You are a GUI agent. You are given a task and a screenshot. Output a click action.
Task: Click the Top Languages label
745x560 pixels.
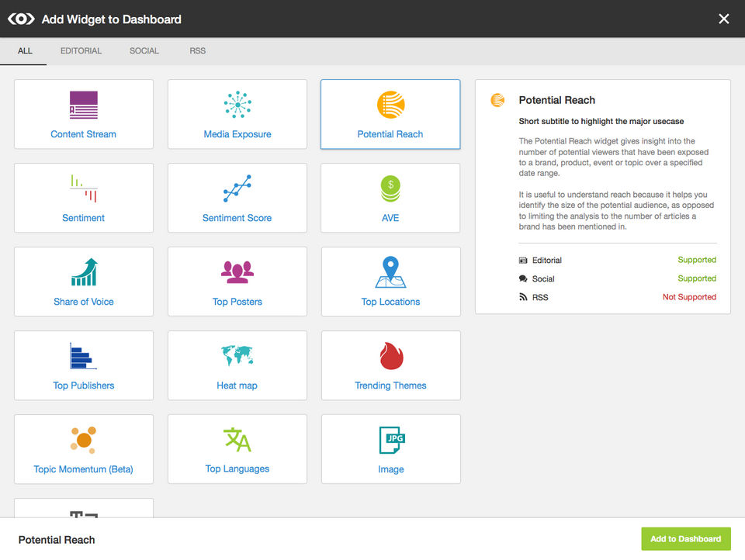pos(237,468)
